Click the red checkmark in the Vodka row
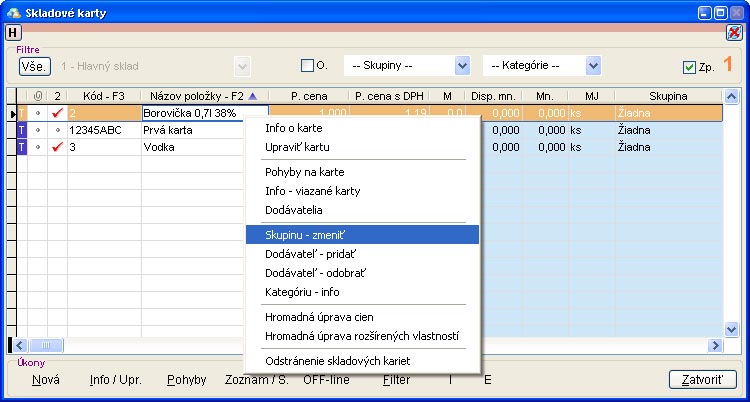Viewport: 750px width, 402px height. point(57,147)
